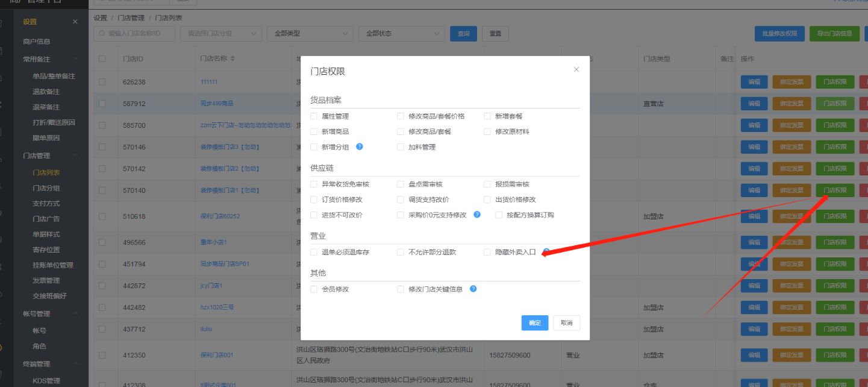Open the store link 保利门店60252
This screenshot has height=387, width=868.
click(220, 216)
